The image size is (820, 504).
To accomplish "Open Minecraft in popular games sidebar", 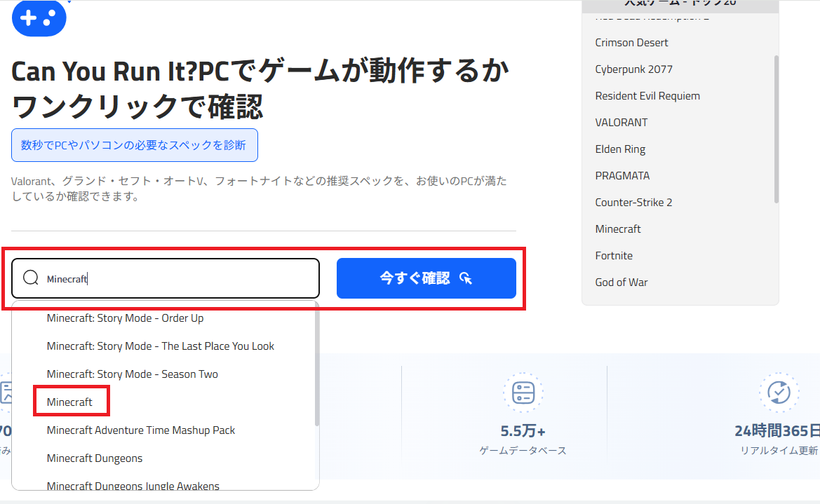I will [617, 229].
